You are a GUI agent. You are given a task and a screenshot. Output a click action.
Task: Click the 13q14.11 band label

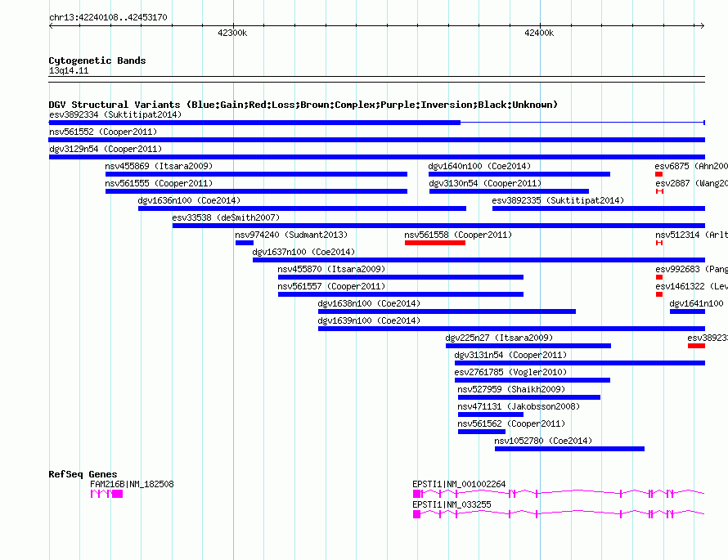69,70
